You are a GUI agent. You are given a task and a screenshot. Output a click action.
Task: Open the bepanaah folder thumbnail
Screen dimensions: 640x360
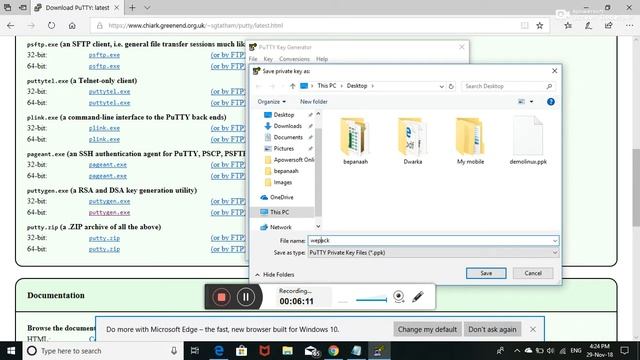pos(356,141)
